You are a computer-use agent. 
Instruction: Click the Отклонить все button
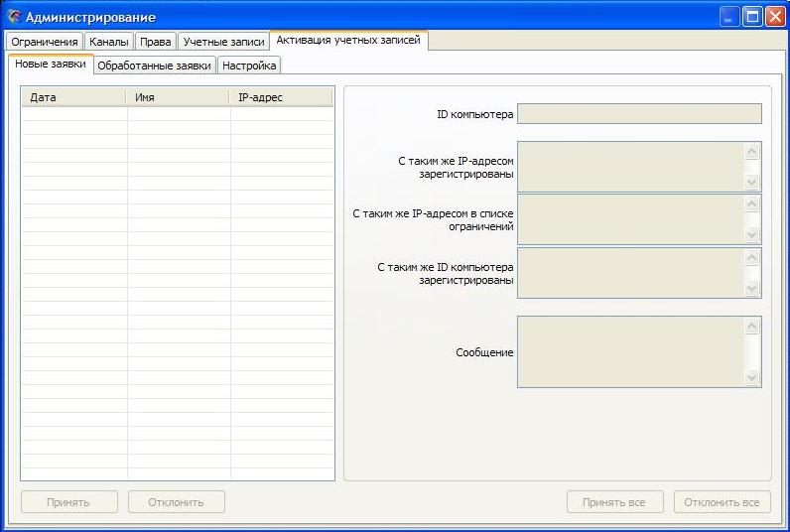coord(722,502)
